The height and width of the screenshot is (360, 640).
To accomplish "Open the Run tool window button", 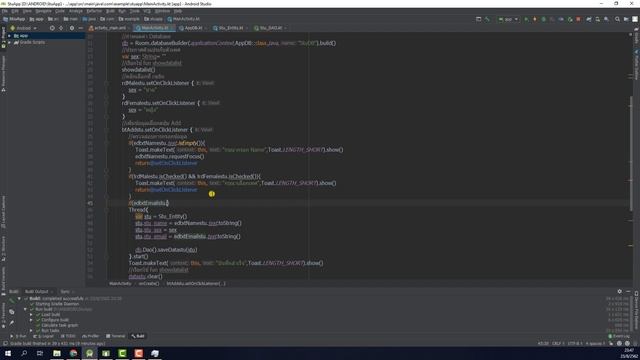I will 18,336.
